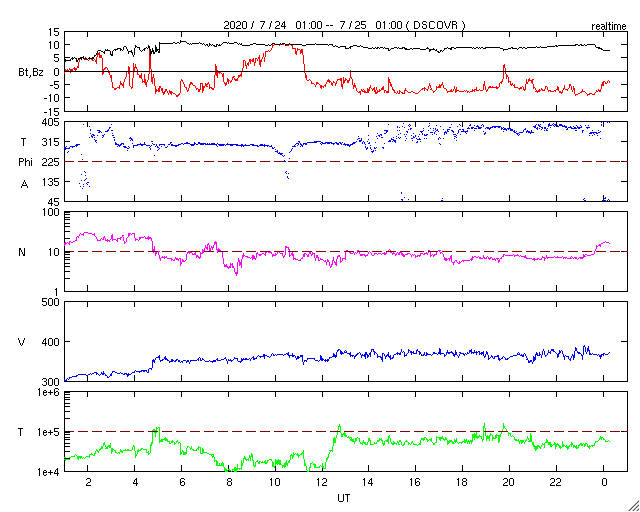
Task: Select the '-10' Bt,Bz tick label
Action: (x=53, y=98)
